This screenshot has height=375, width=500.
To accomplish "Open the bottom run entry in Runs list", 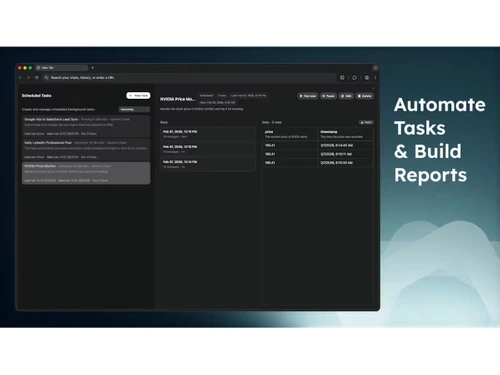I will 208,164.
